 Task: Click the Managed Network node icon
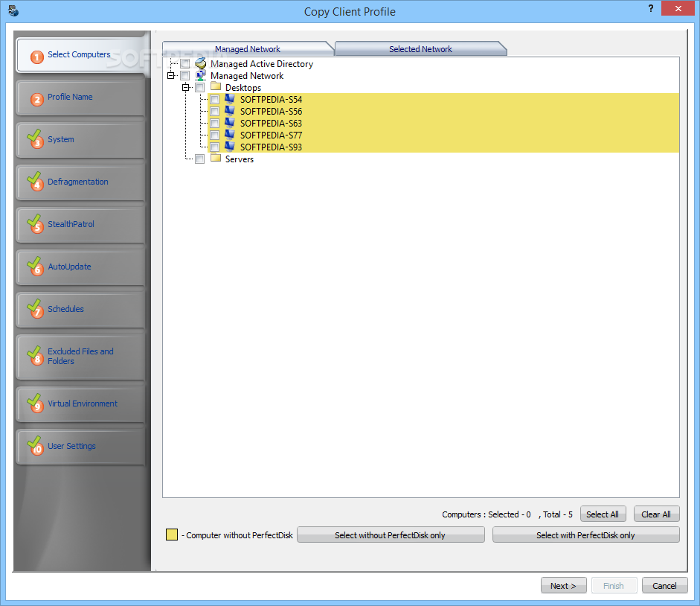200,75
